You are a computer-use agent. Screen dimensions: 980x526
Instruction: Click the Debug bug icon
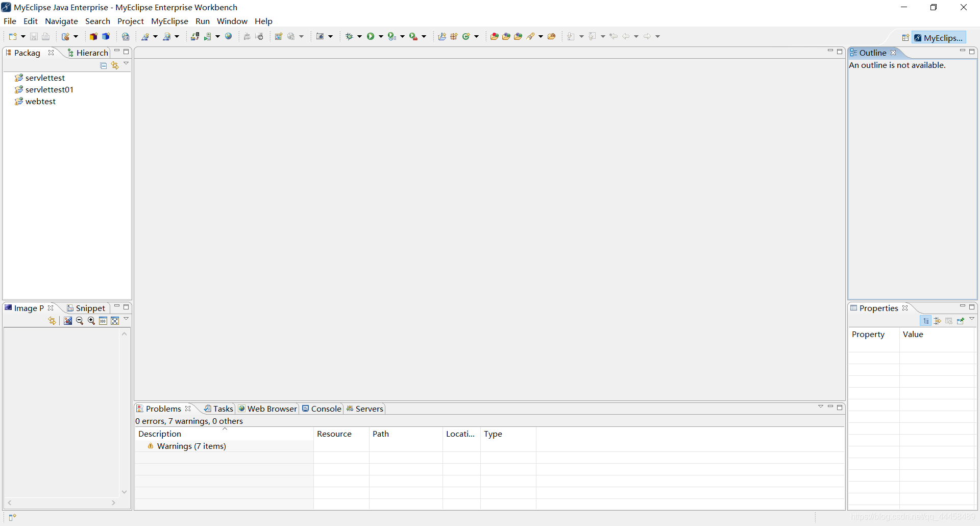(x=350, y=36)
